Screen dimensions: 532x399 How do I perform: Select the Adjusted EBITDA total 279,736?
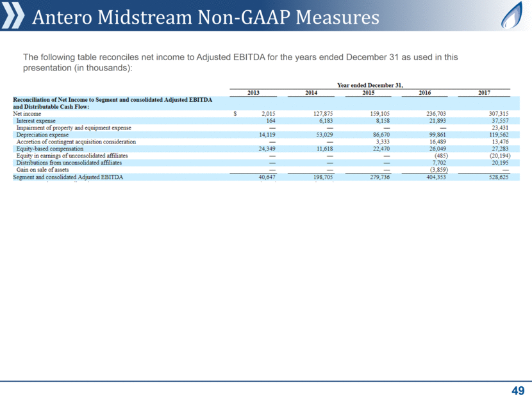[380, 177]
